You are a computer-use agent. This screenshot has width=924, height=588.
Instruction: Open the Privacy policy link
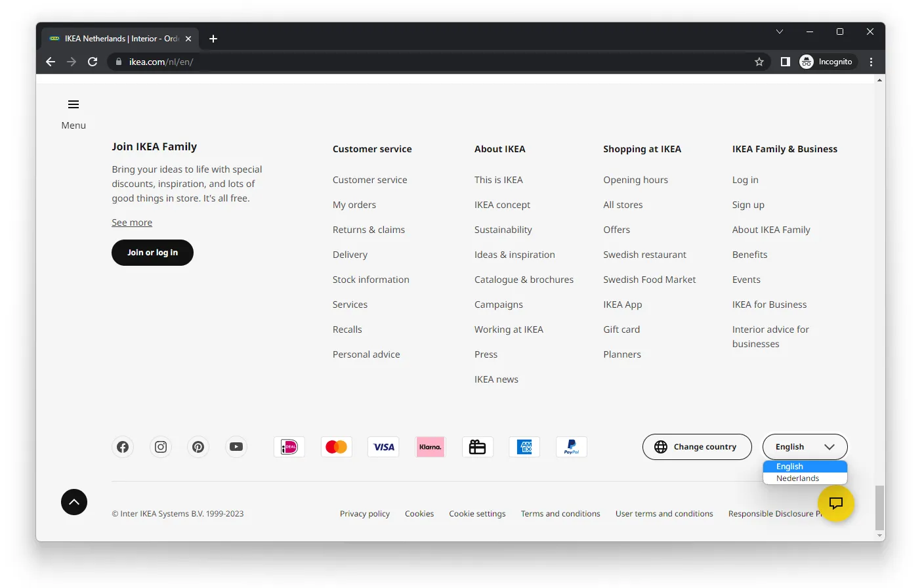pos(365,514)
